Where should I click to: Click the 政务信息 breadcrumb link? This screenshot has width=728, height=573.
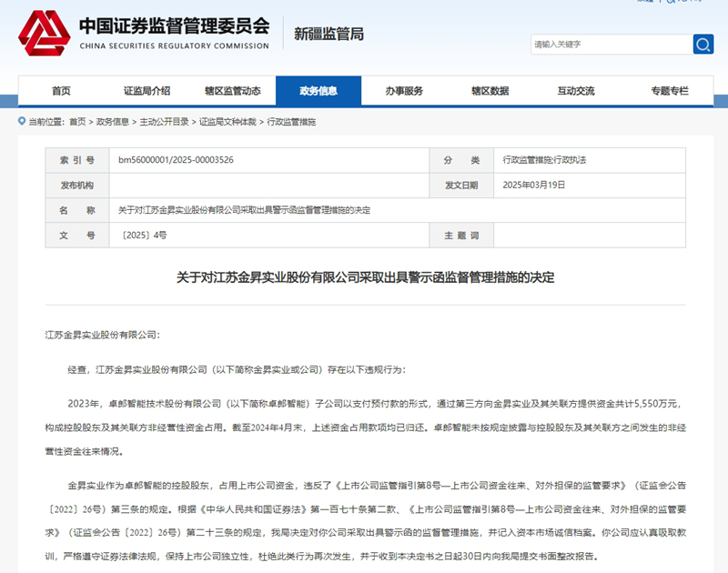pos(113,121)
